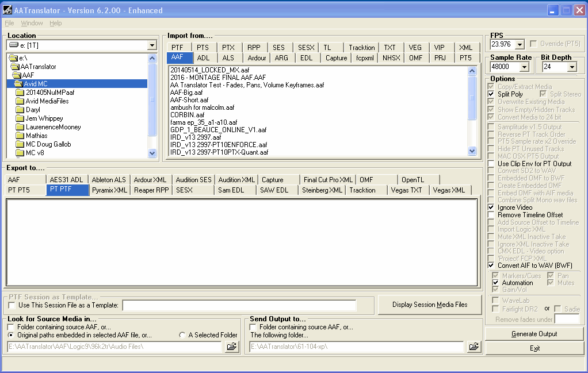Switch to the fcpxml import tab
Image resolution: width=588 pixels, height=373 pixels.
(365, 58)
